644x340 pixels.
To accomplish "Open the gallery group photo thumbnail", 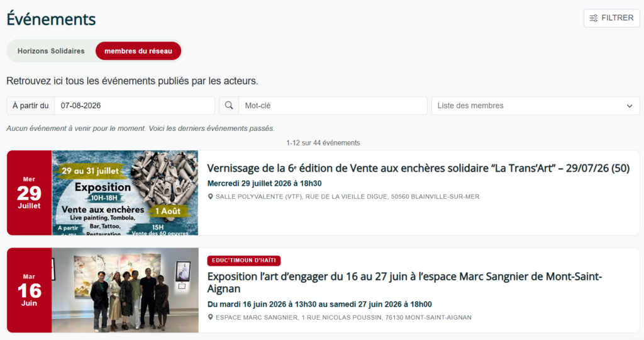I will click(x=125, y=290).
